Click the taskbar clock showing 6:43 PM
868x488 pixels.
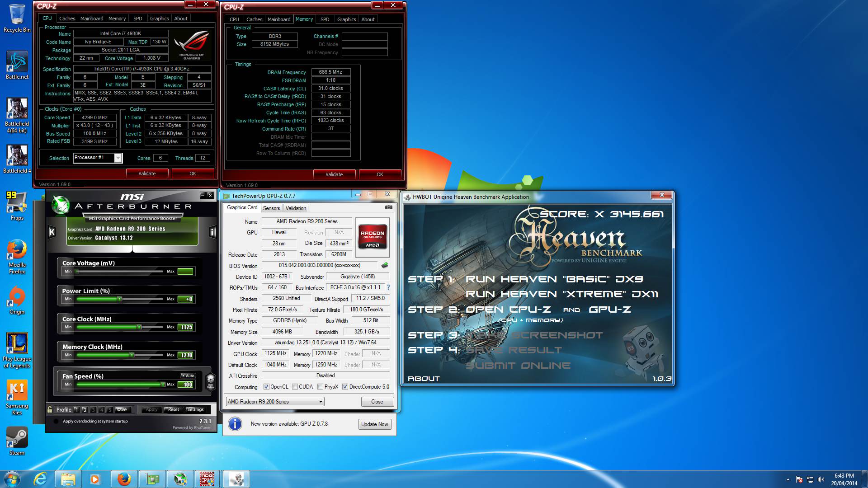pyautogui.click(x=844, y=479)
